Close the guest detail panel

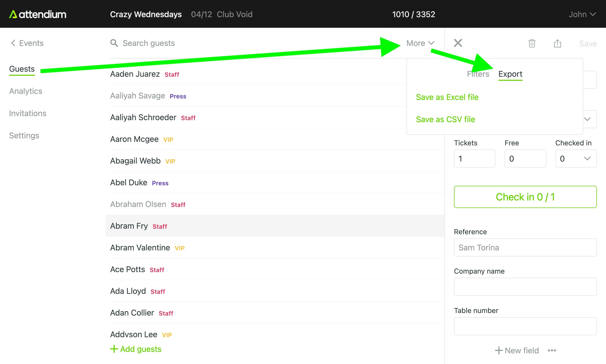point(458,43)
